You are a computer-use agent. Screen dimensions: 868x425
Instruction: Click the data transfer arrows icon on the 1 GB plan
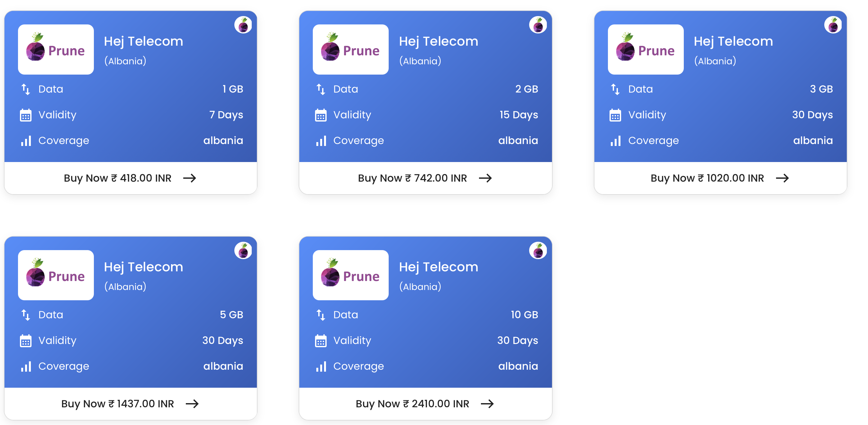click(26, 89)
